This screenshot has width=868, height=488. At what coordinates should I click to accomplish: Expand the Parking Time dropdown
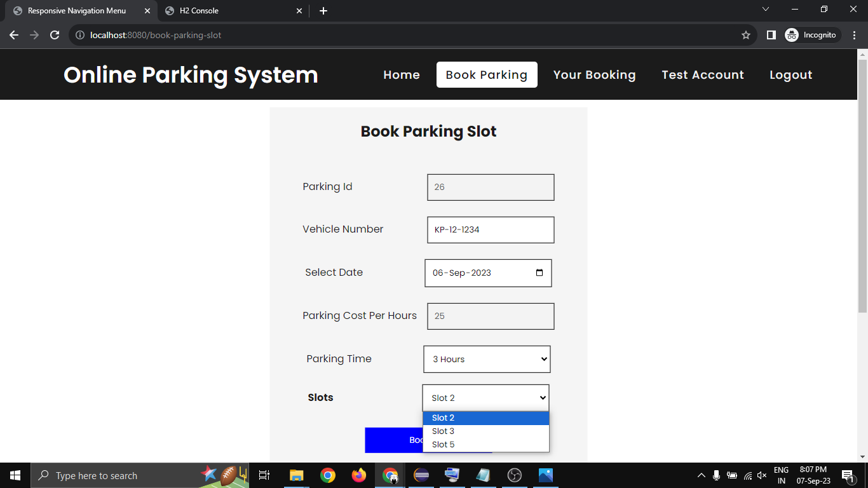[487, 359]
